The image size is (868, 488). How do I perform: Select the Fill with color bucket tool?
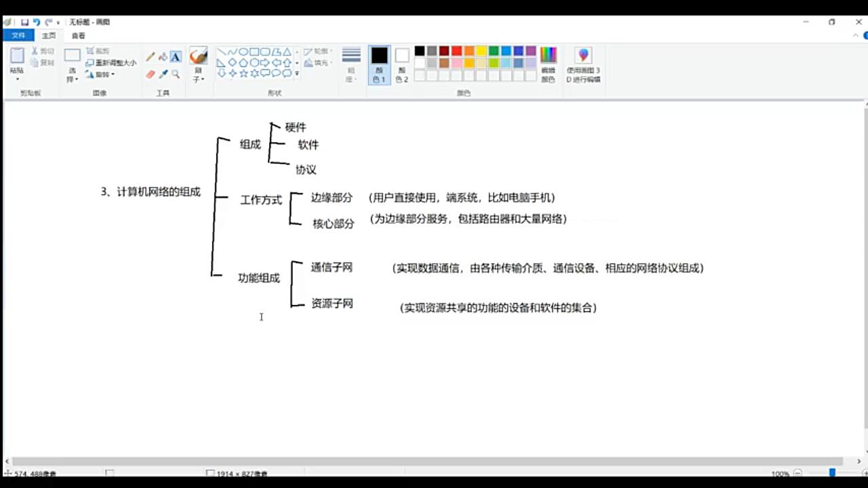coord(163,57)
